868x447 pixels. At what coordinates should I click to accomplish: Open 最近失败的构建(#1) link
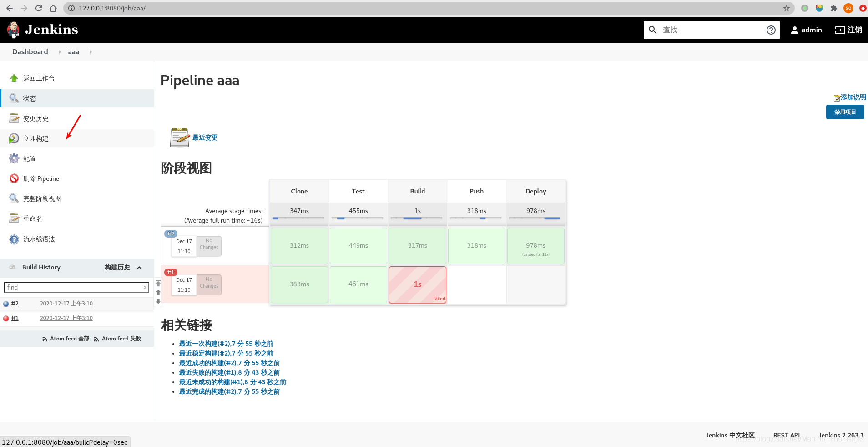tap(229, 372)
